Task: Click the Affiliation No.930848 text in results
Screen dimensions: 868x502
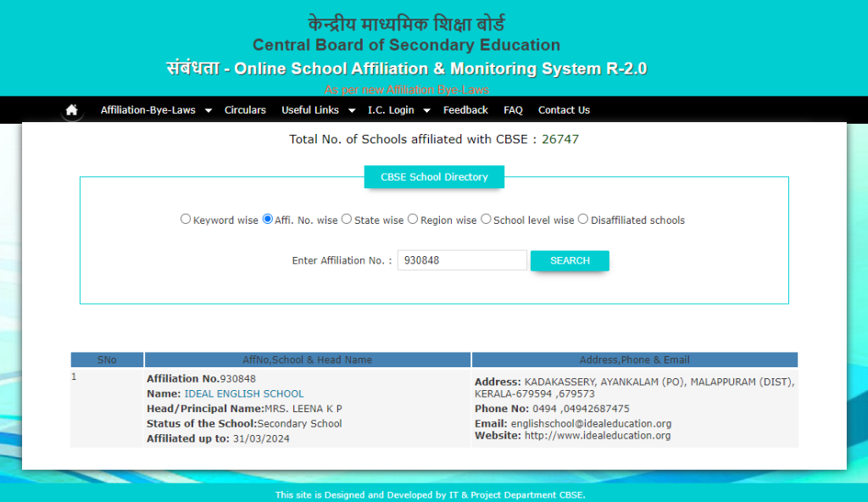Action: pos(201,379)
